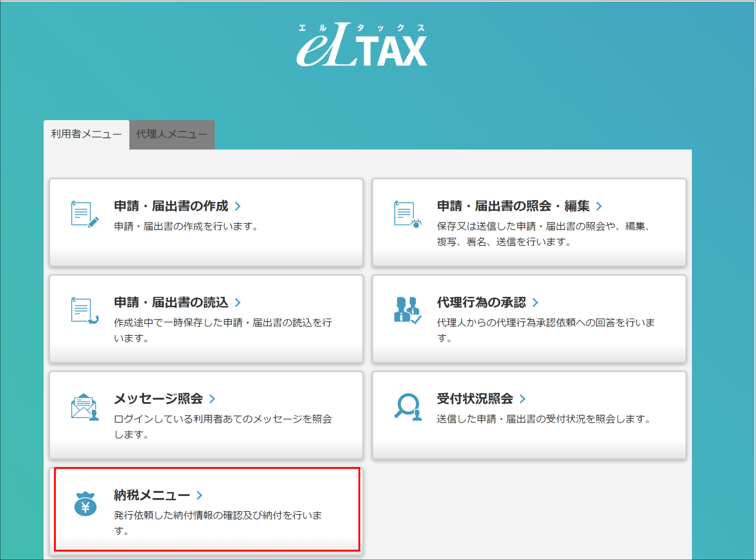Click the envelope icon for メッセージ照会
This screenshot has width=756, height=560.
[x=85, y=407]
